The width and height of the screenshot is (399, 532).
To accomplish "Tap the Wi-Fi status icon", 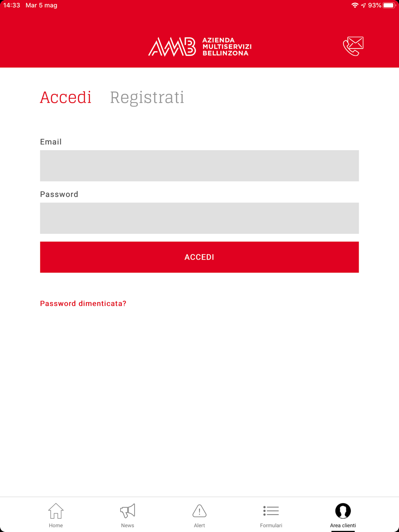I will click(x=355, y=5).
